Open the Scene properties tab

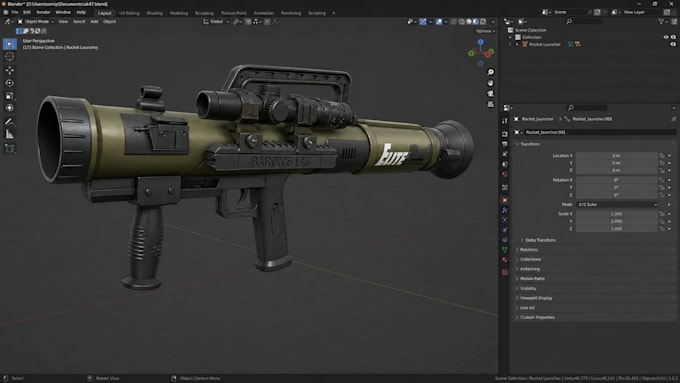tap(505, 164)
